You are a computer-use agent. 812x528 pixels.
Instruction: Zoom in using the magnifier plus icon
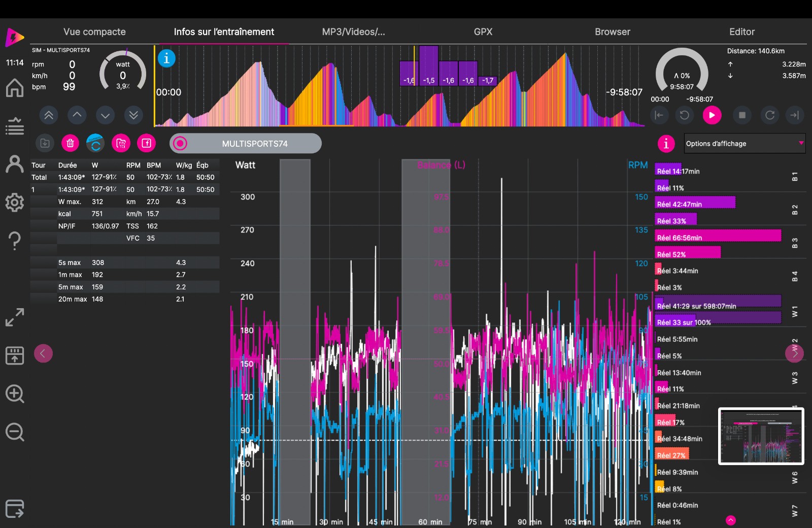(x=15, y=394)
